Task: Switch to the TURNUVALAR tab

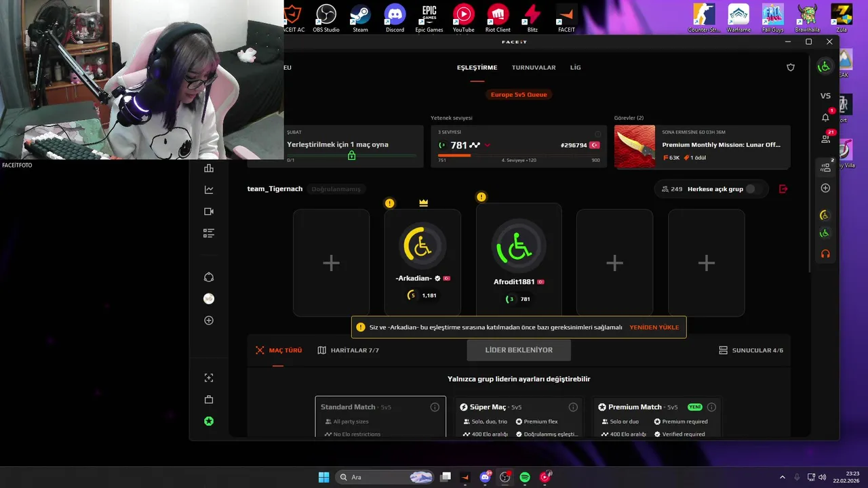Action: tap(534, 68)
